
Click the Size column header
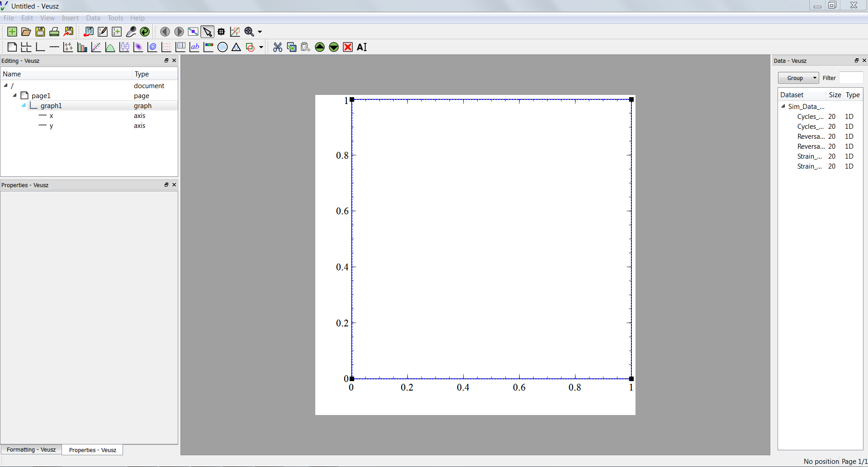point(835,95)
